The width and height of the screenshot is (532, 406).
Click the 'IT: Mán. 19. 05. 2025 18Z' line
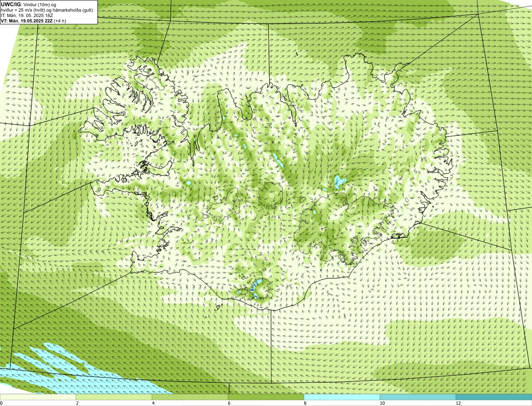27,15
